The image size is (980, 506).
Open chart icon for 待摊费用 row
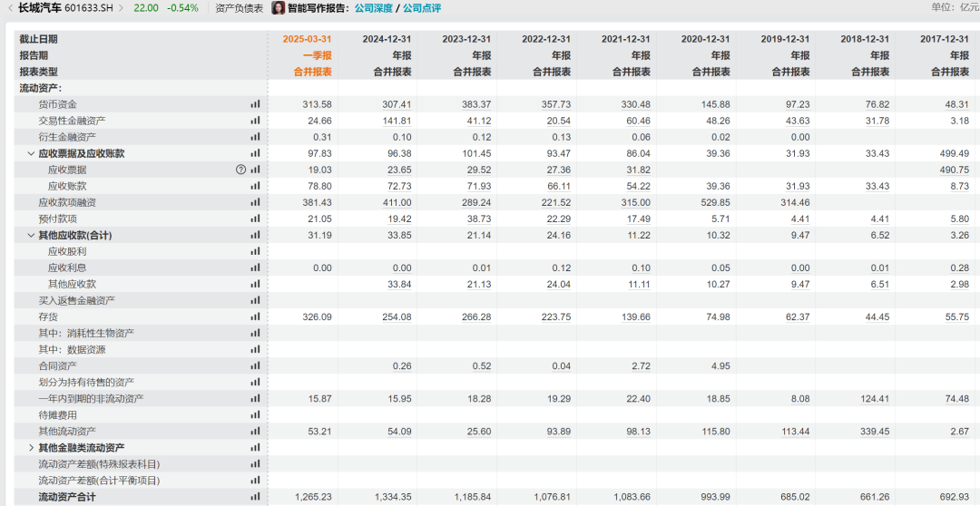[255, 414]
